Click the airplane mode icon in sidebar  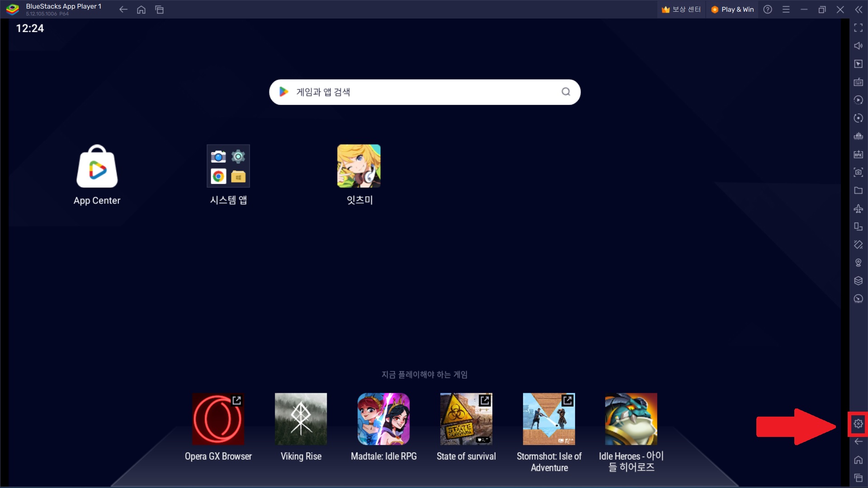tap(859, 209)
